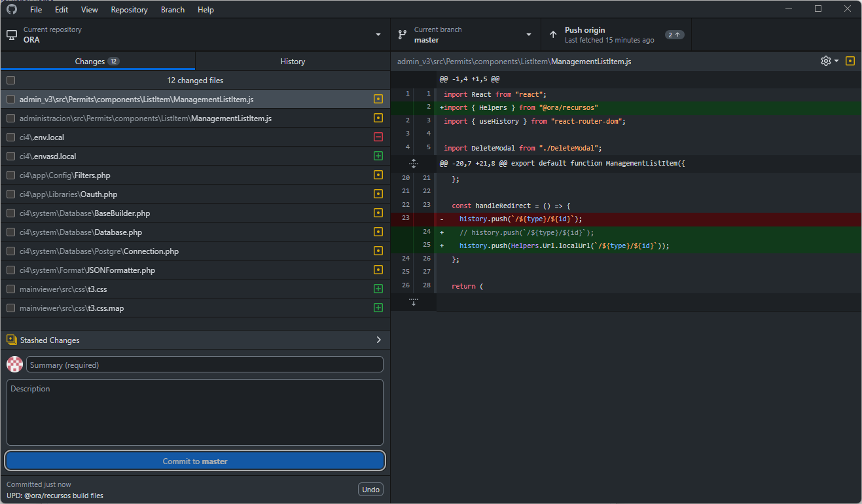Open the Current branch master dropdown
This screenshot has width=862, height=504.
point(466,35)
